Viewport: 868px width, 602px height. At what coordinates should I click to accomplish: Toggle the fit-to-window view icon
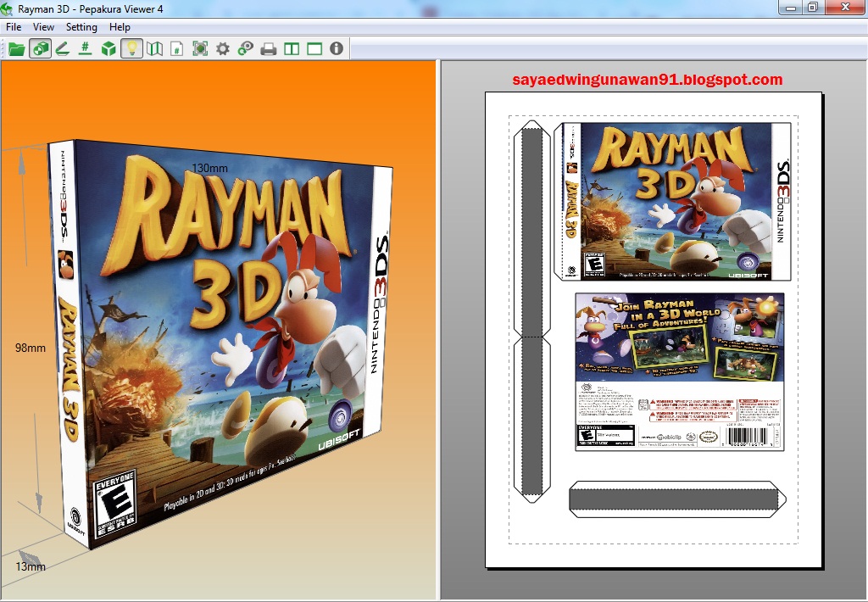[198, 48]
